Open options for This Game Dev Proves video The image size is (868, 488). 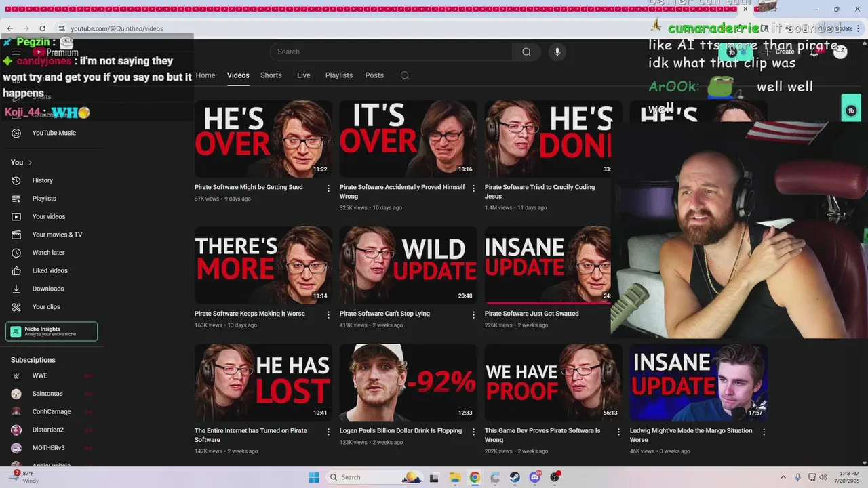point(618,432)
